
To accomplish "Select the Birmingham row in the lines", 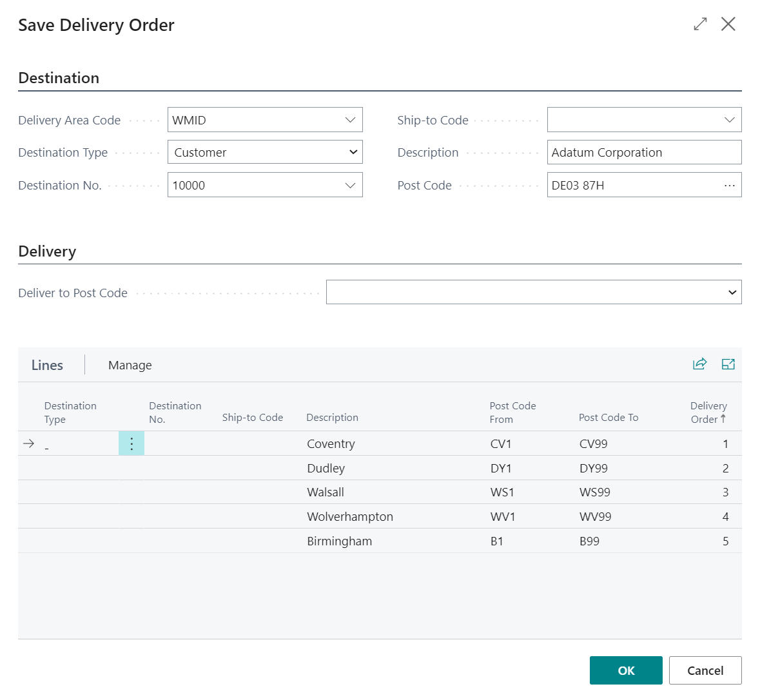I will coord(339,541).
